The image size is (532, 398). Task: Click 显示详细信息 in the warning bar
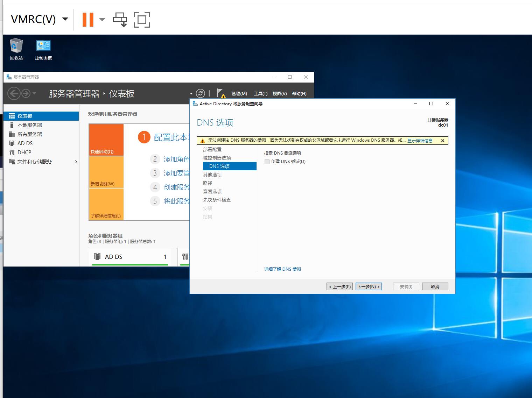click(x=420, y=141)
